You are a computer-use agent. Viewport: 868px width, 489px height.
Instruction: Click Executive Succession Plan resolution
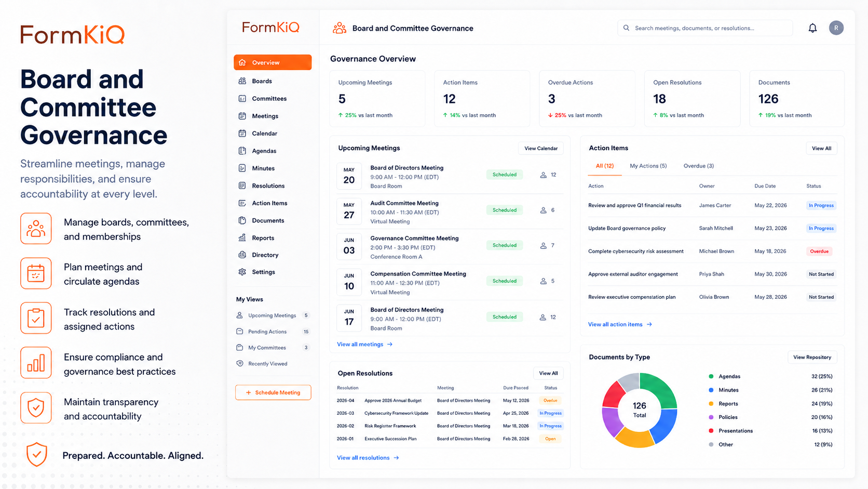(390, 439)
